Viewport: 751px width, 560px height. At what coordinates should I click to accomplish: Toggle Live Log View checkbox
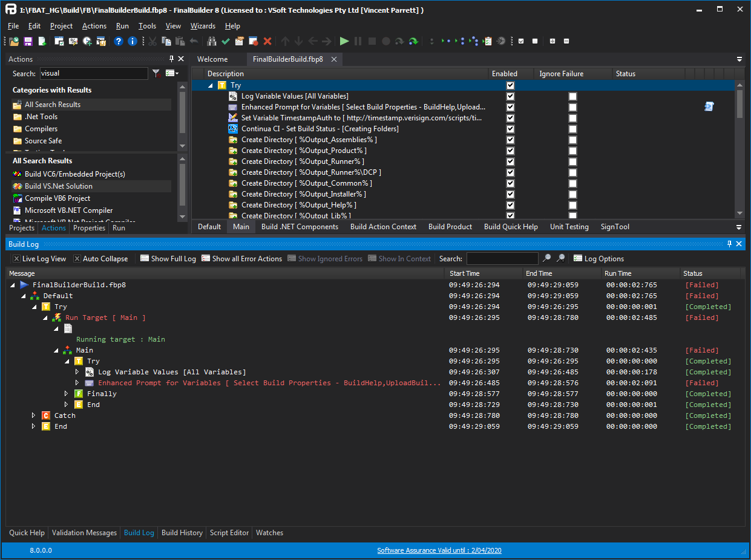(16, 259)
